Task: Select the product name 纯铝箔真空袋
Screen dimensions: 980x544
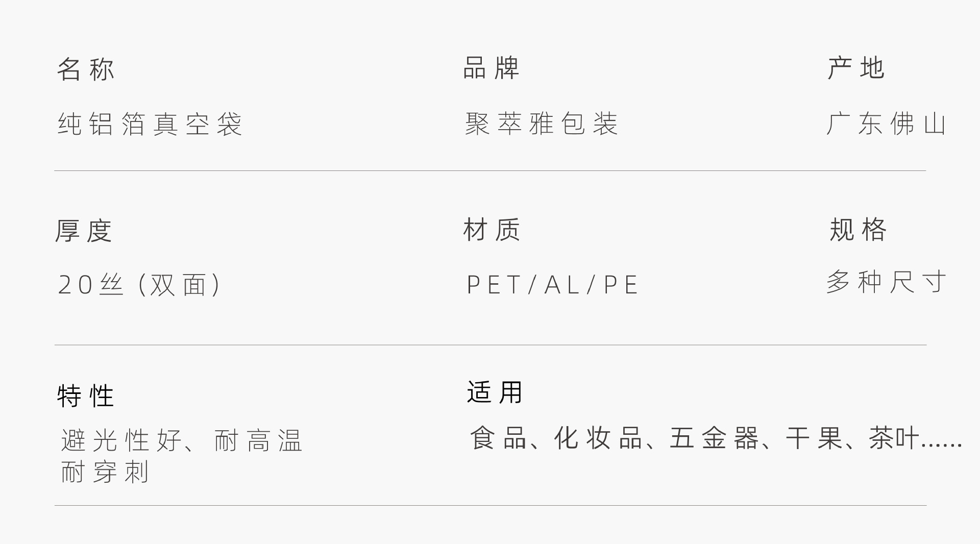Action: coord(150,124)
